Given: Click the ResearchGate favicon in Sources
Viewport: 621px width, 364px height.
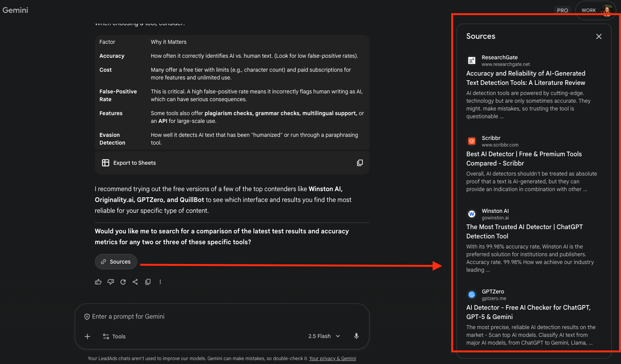Looking at the screenshot, I should coord(471,60).
